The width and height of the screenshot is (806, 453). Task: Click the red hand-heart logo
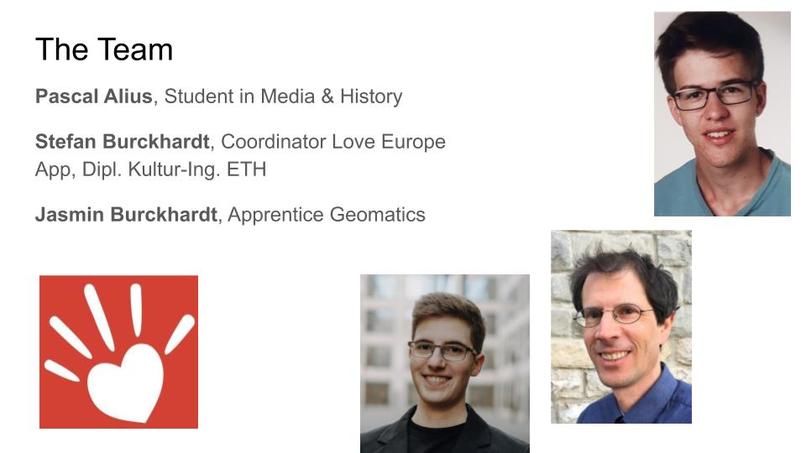[x=119, y=352]
